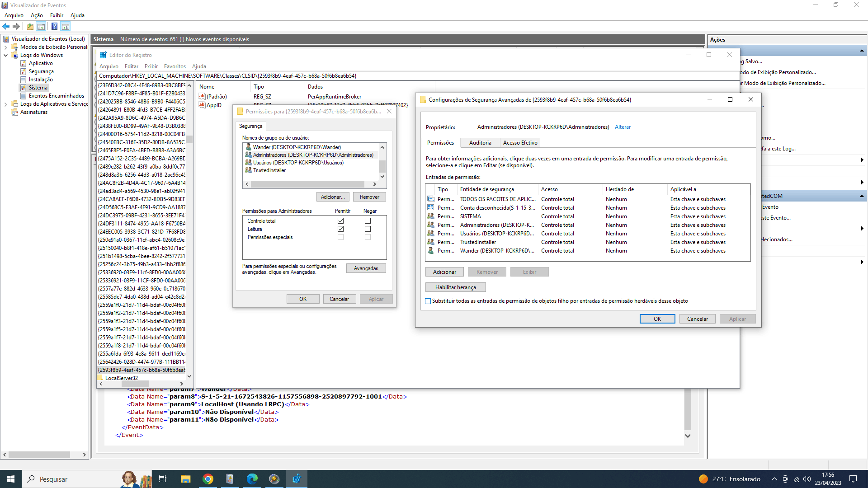Click the Forward arrow in Event Viewer toolbar

16,26
